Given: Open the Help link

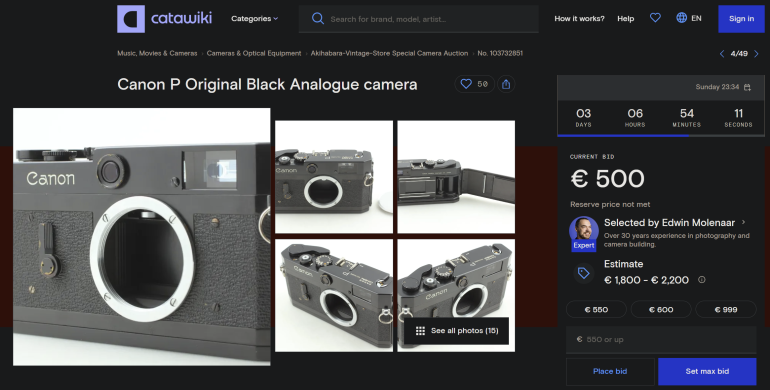Looking at the screenshot, I should 625,19.
